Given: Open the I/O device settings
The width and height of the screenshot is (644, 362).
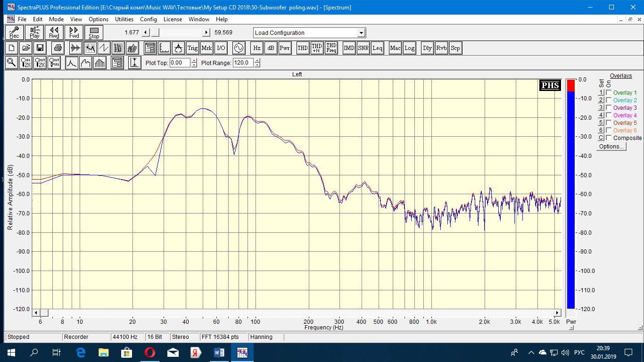Looking at the screenshot, I should tap(221, 48).
